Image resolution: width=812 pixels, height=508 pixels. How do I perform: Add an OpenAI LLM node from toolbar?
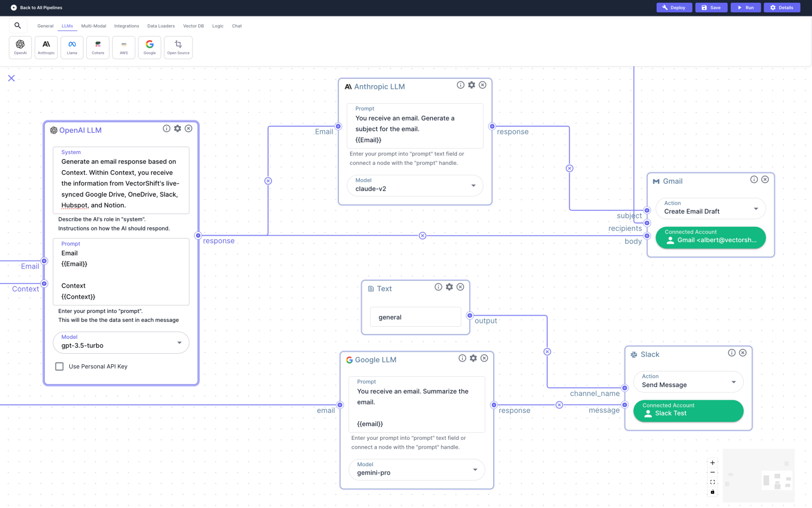[20, 47]
